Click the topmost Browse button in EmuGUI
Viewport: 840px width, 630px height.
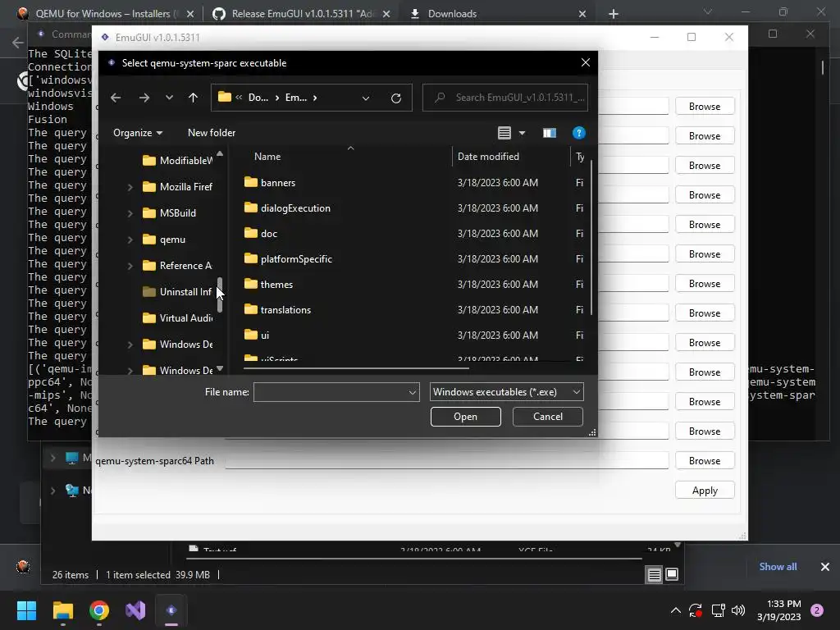tap(705, 107)
